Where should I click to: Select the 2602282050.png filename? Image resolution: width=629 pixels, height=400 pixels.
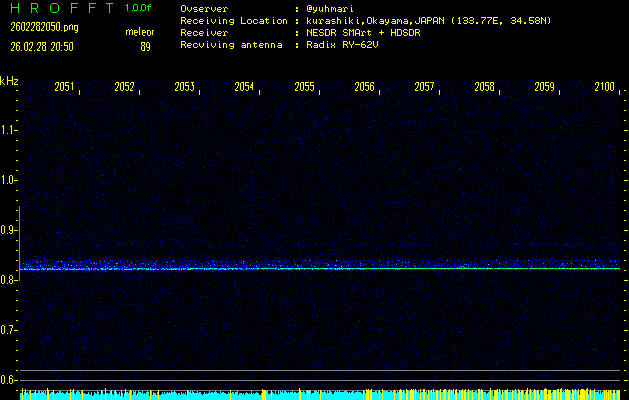tap(37, 31)
